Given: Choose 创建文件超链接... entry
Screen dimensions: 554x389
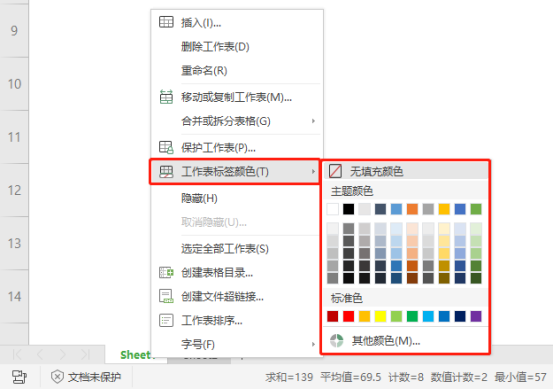Looking at the screenshot, I should (x=237, y=296).
